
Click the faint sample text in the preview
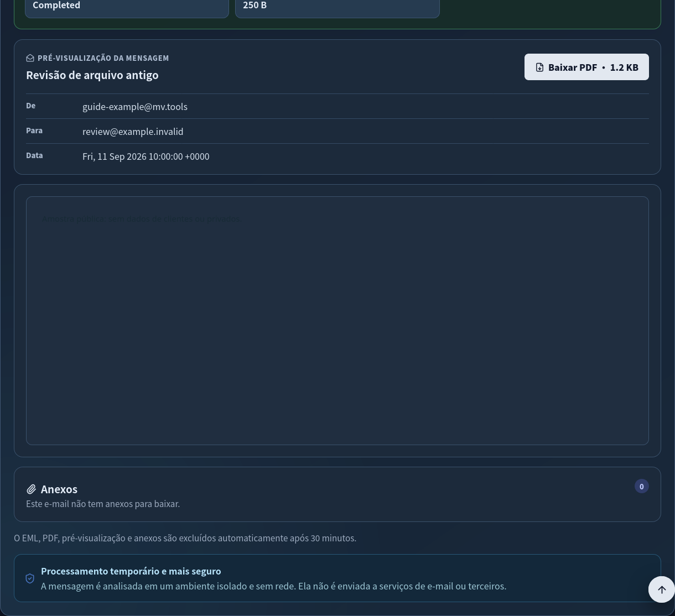(x=141, y=219)
